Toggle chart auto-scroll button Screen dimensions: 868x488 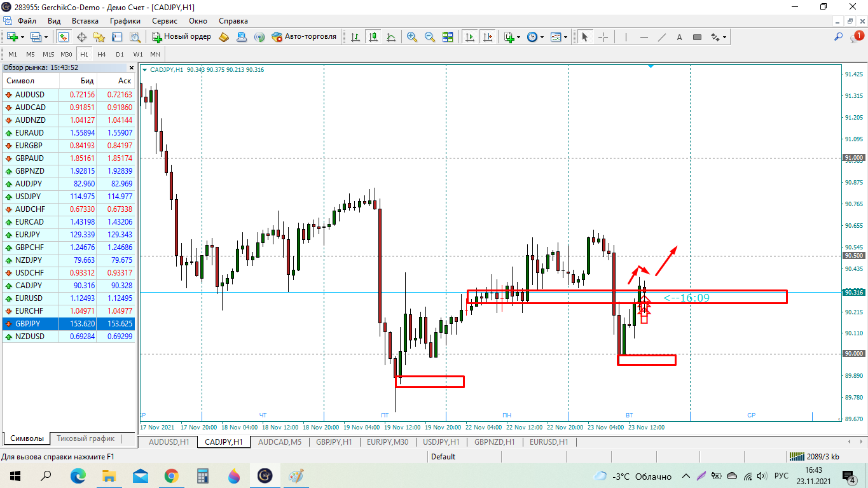tap(470, 37)
